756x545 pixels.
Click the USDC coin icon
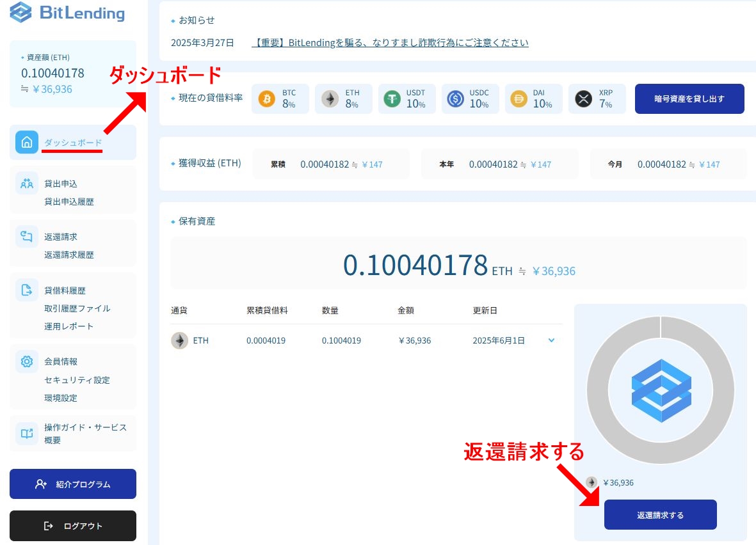455,99
